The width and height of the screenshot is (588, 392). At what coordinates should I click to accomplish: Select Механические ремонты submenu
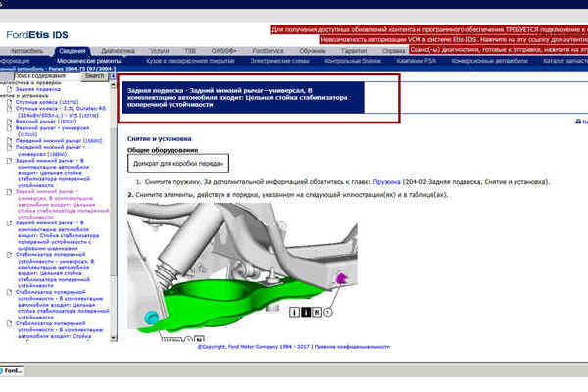tap(88, 61)
